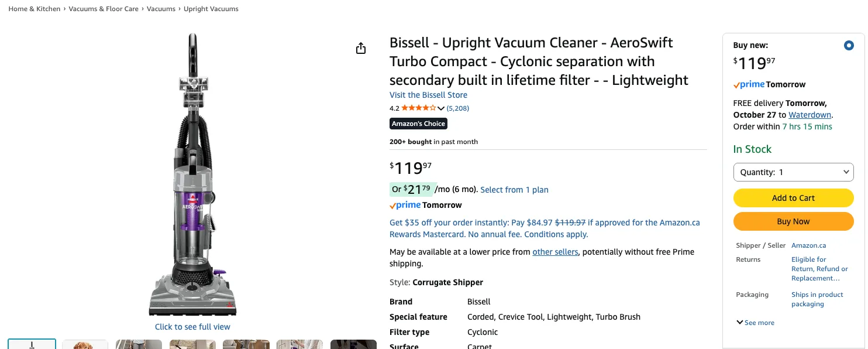Click the Buy Now button
Screen dimensions: 868x349
(x=794, y=221)
